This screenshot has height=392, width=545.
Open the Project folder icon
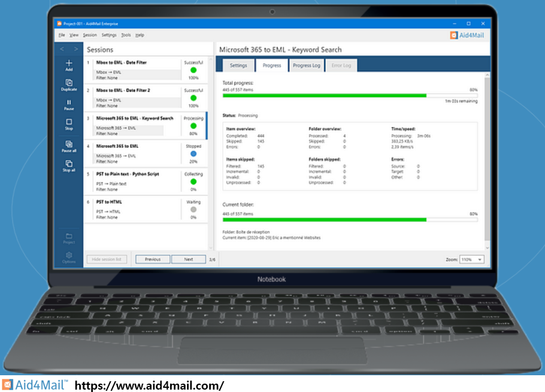click(69, 238)
